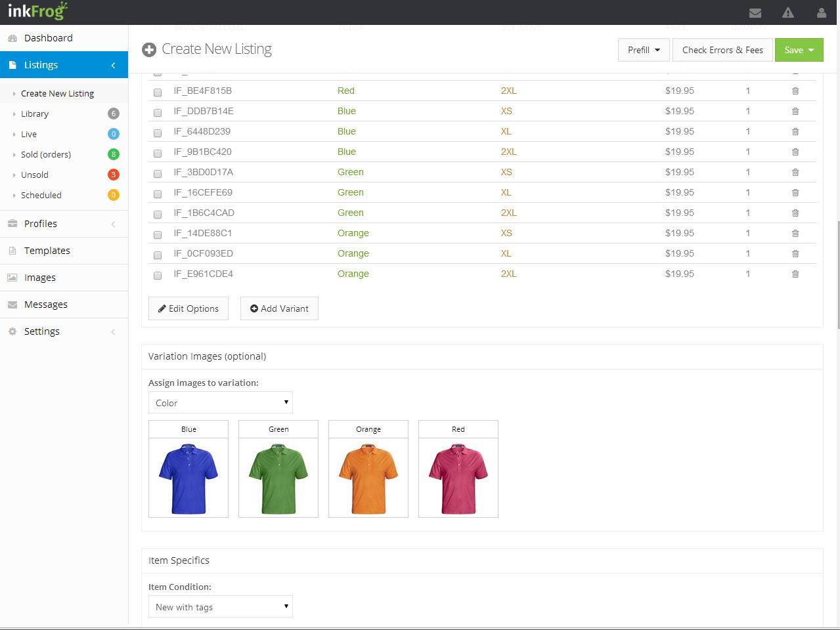Click Check Errors & Fees
The image size is (840, 630).
[722, 49]
